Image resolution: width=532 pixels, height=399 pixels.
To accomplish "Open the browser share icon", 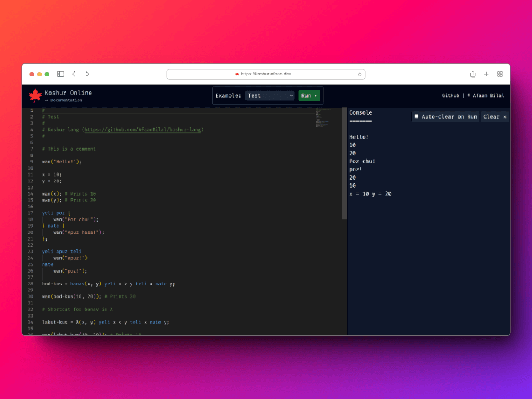I will pyautogui.click(x=473, y=74).
